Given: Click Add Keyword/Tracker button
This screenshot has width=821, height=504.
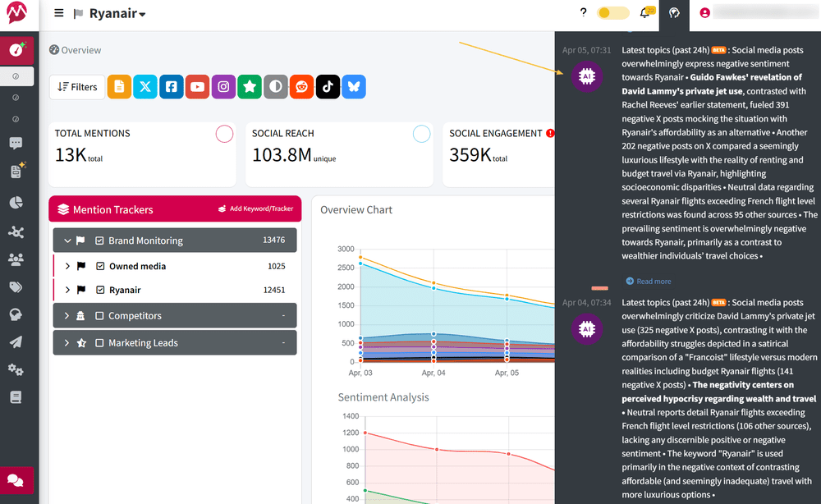Looking at the screenshot, I should (x=256, y=208).
